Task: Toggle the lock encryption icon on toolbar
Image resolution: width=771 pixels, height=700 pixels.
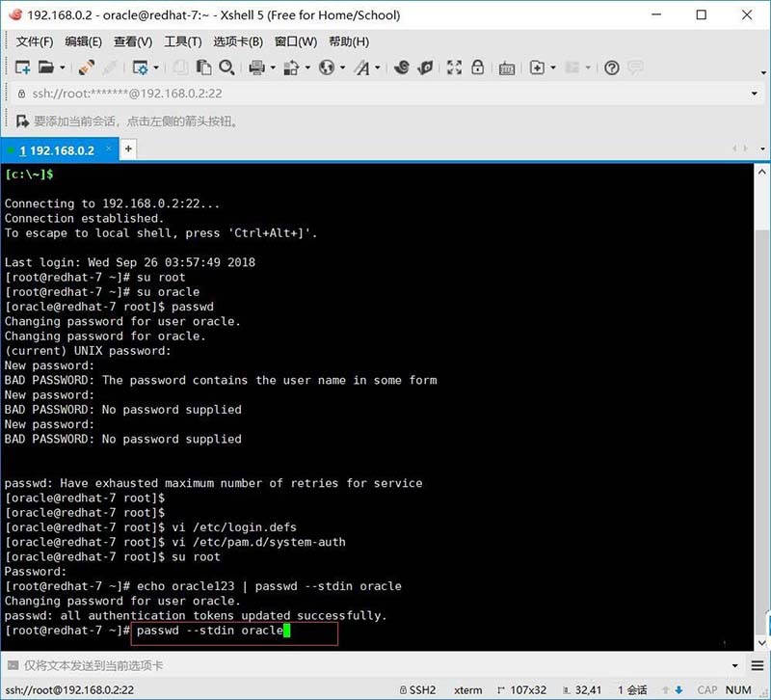Action: [477, 68]
